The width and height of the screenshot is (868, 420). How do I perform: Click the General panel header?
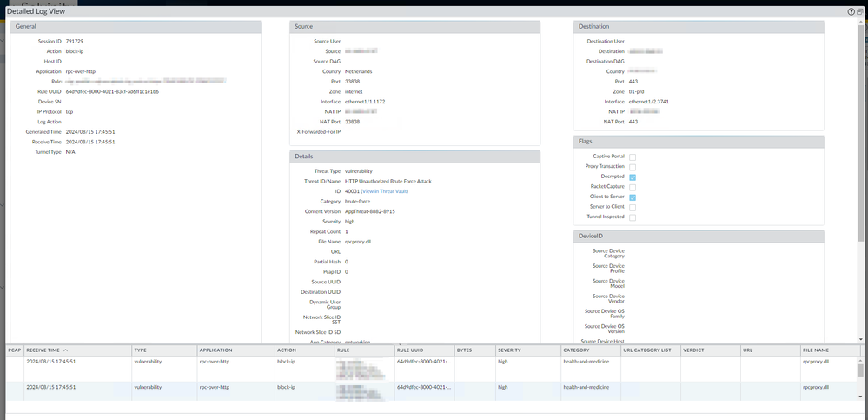[x=136, y=27]
